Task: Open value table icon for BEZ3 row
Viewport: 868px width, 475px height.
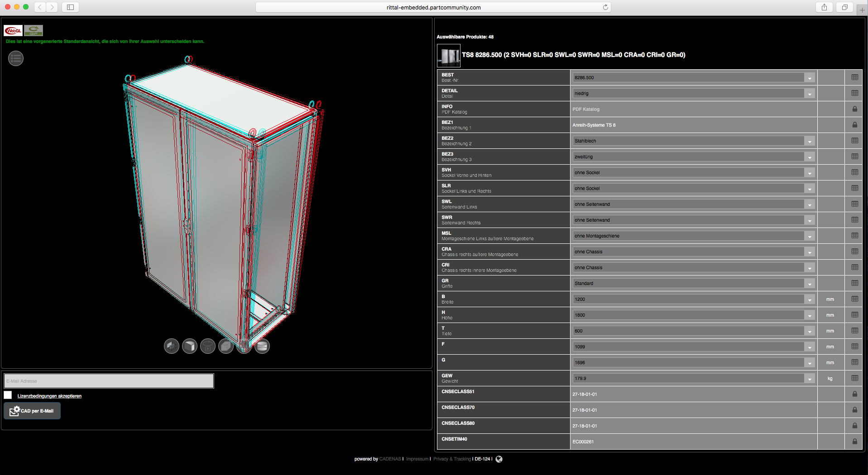Action: pos(854,157)
